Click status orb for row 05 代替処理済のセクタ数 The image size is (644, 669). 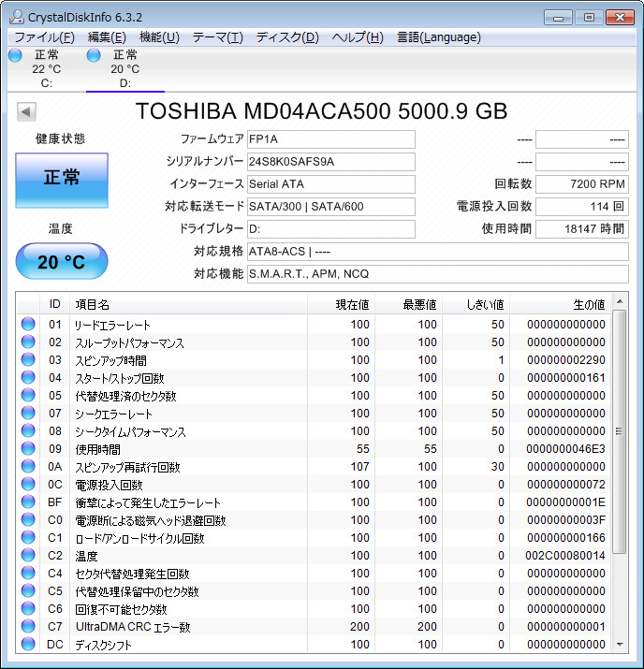coord(28,395)
